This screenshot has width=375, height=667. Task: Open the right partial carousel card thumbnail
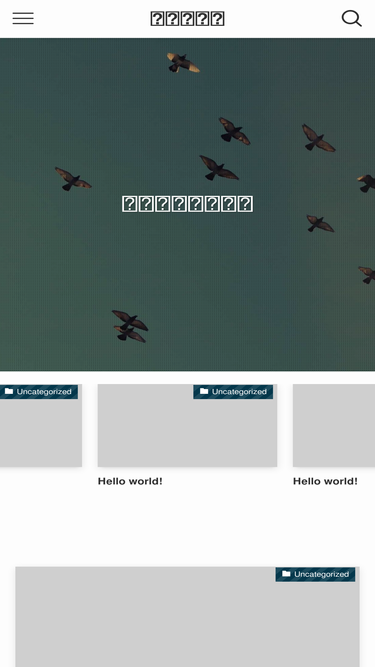point(334,425)
